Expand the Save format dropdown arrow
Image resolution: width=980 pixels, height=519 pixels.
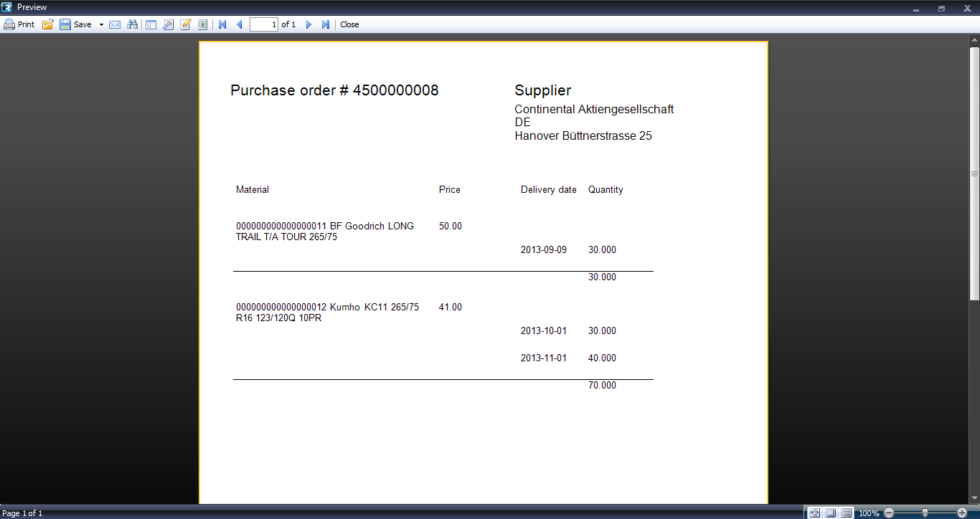click(101, 24)
